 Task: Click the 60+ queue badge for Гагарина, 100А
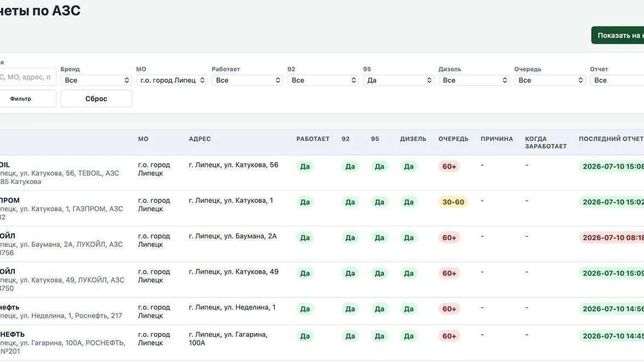pos(449,336)
